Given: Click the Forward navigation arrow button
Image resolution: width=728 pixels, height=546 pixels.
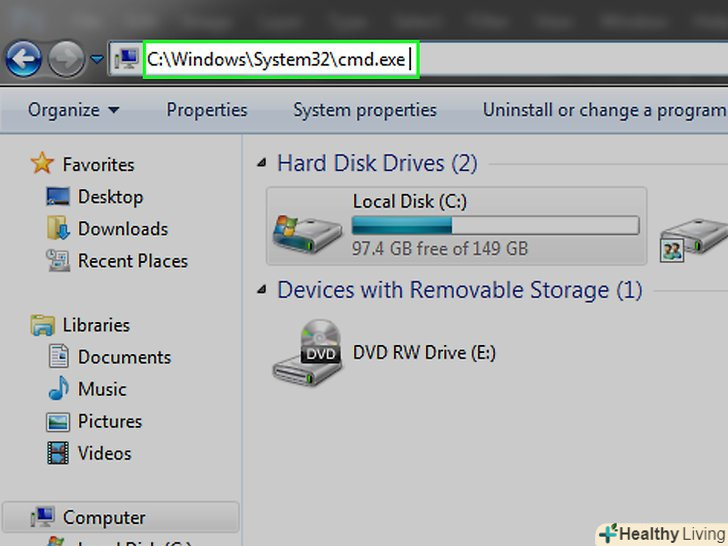Looking at the screenshot, I should (x=67, y=60).
